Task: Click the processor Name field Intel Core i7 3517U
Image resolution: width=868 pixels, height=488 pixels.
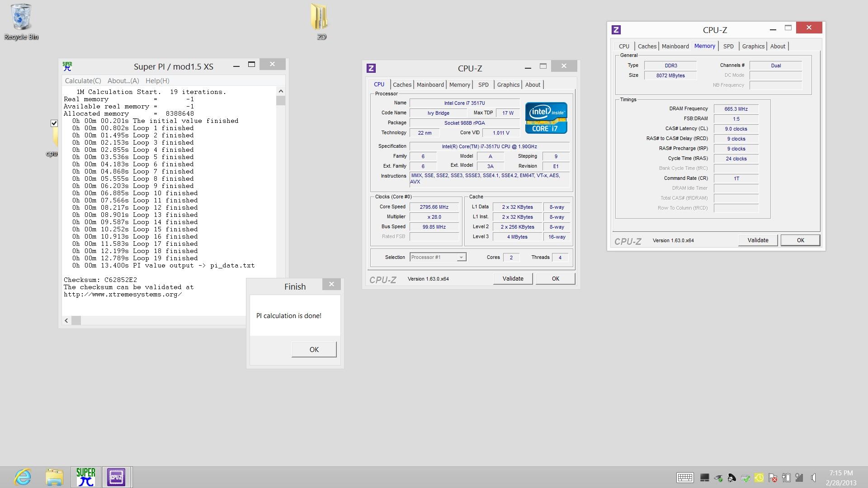Action: pos(464,103)
